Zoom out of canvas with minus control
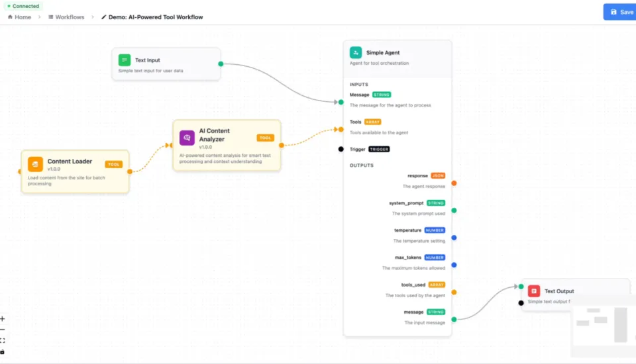 (3, 330)
